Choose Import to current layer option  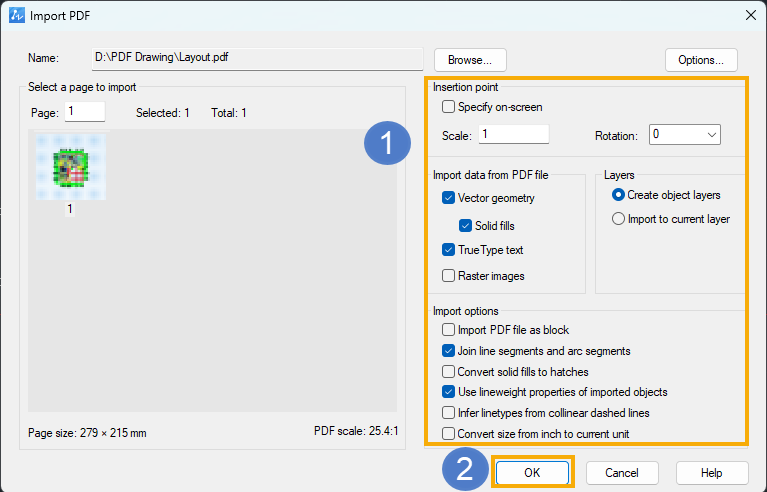click(x=618, y=219)
